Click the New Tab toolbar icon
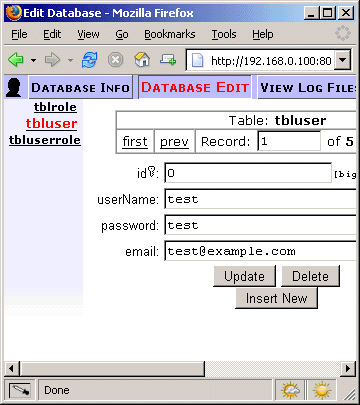The height and width of the screenshot is (405, 360). pos(168,60)
